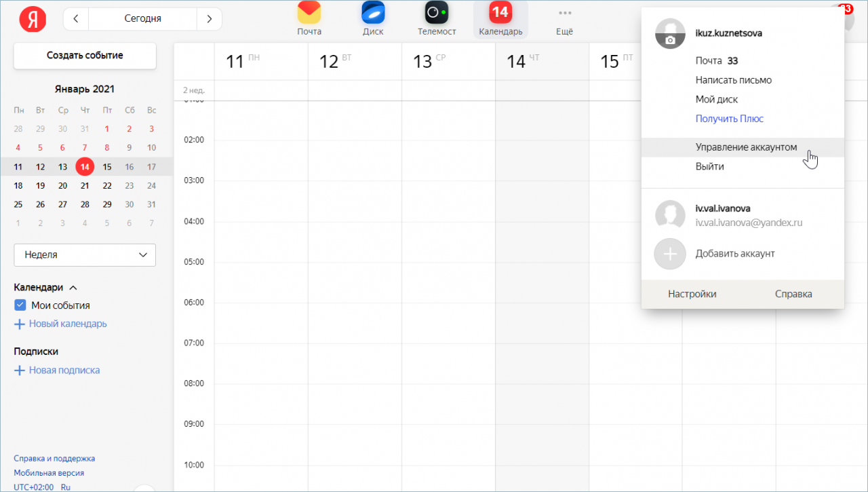Click ikuz.kuznetsova username in popup

click(729, 33)
